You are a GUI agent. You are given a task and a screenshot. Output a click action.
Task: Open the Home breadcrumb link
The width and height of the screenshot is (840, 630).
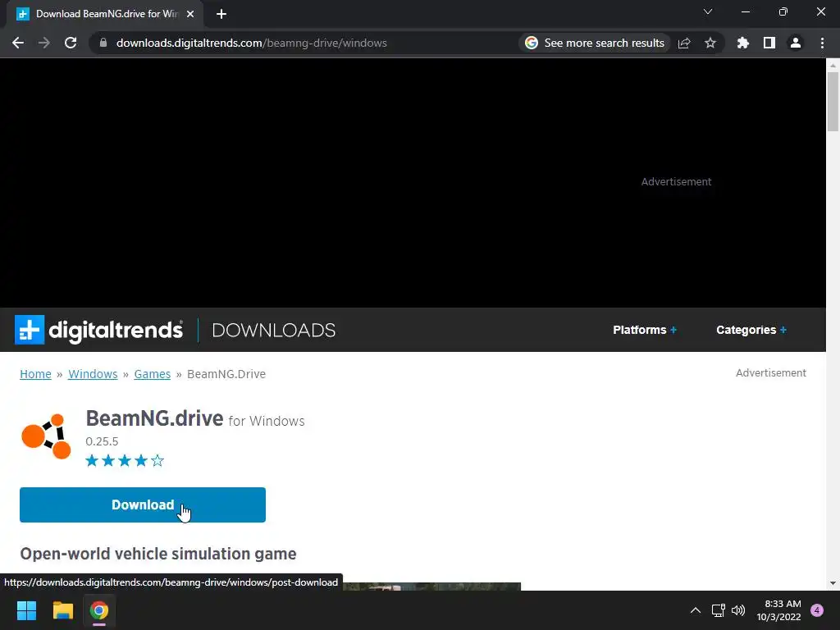point(35,374)
